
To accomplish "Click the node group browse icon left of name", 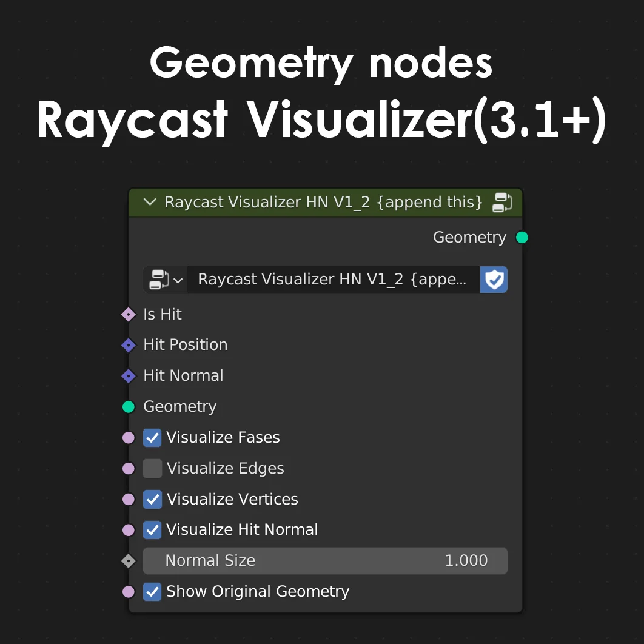I will (159, 280).
